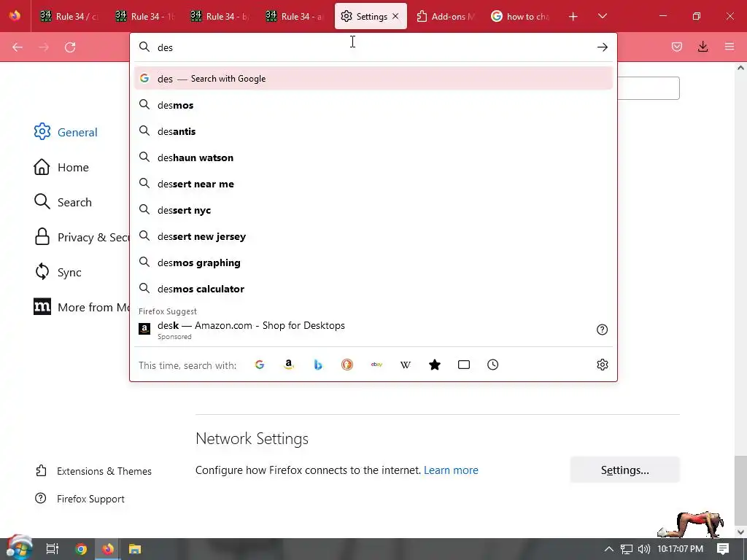Open the Search settings category

[x=63, y=202]
